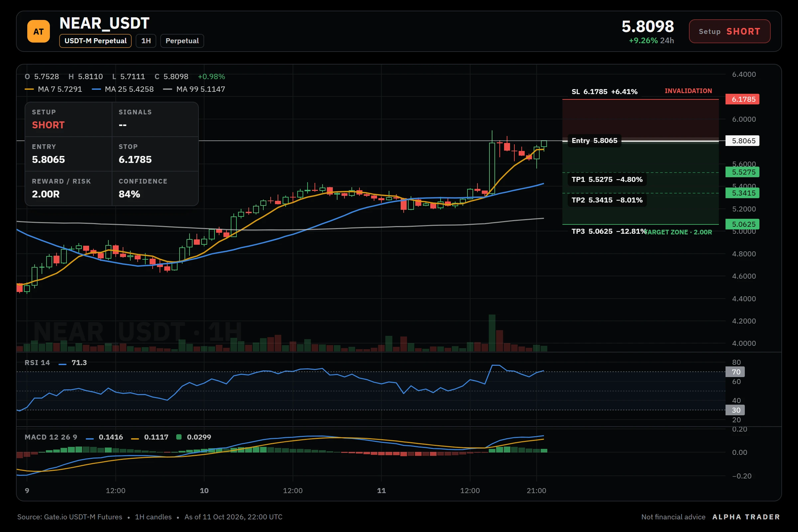The image size is (798, 532).
Task: Click the MA 7 5.7291 legend
Action: 54,89
